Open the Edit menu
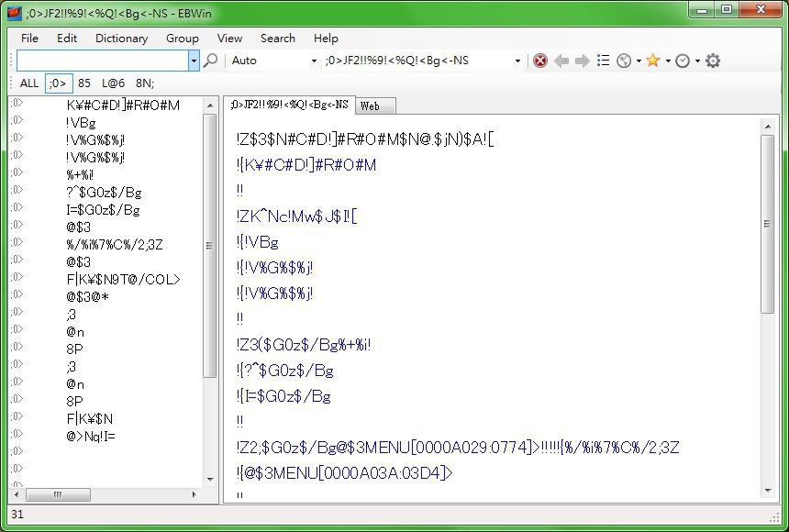Viewport: 789px width, 532px height. point(66,39)
